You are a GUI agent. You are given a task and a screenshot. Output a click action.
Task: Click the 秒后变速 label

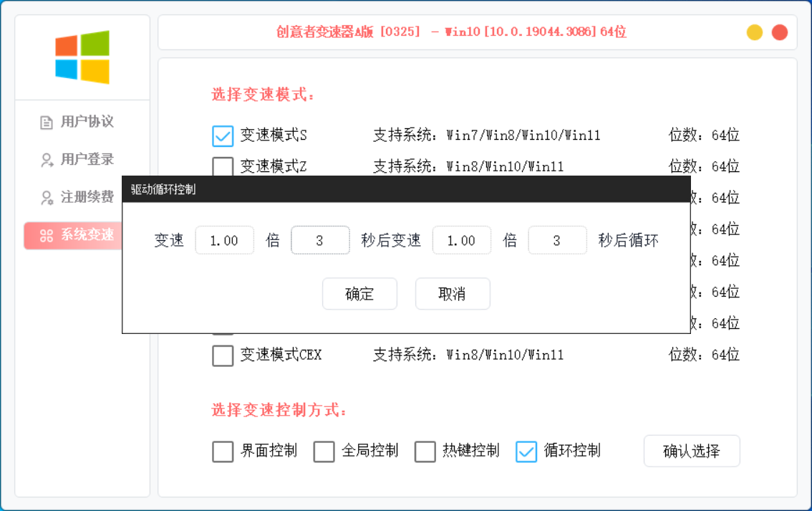tap(391, 241)
